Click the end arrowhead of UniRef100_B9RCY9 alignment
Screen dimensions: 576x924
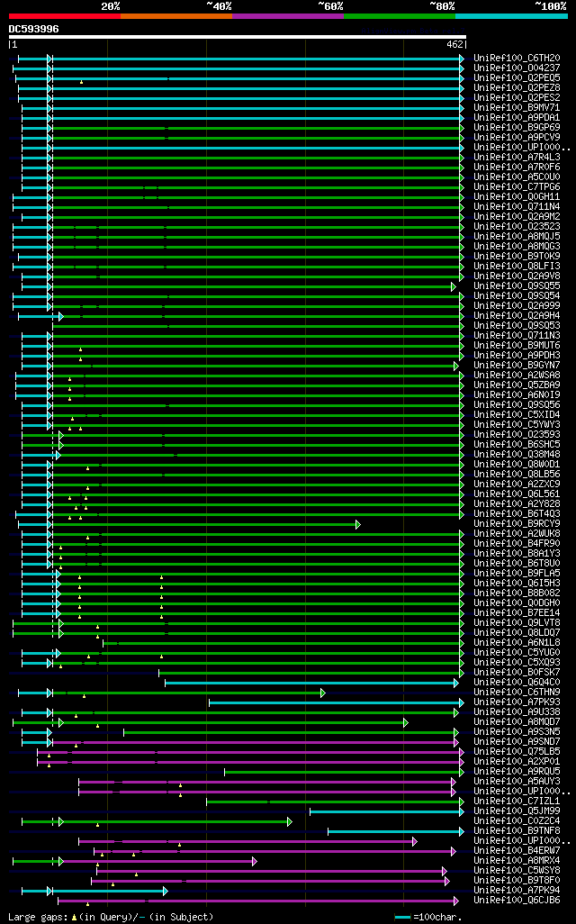[358, 524]
